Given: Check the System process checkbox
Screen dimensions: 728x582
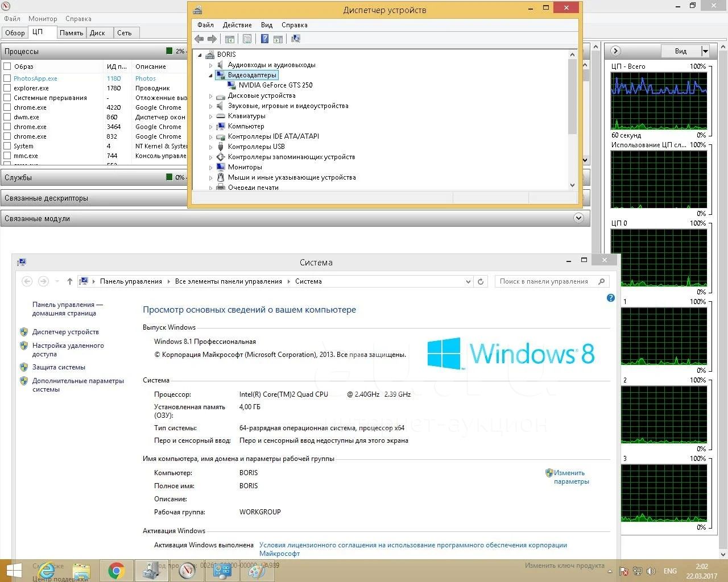Looking at the screenshot, I should (7, 146).
